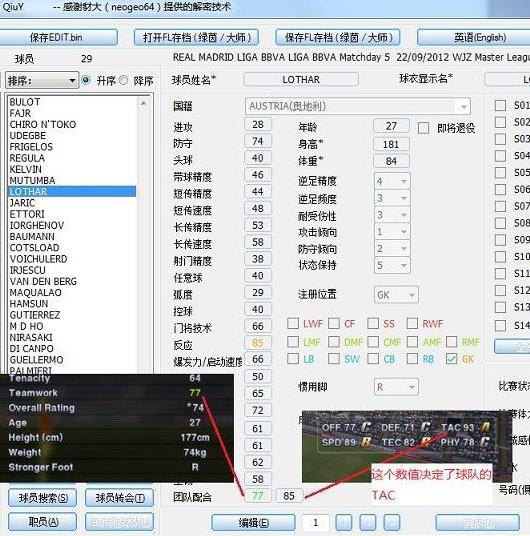Expand the 惯用脚 preferred foot dropdown
The width and height of the screenshot is (530, 536).
(396, 387)
